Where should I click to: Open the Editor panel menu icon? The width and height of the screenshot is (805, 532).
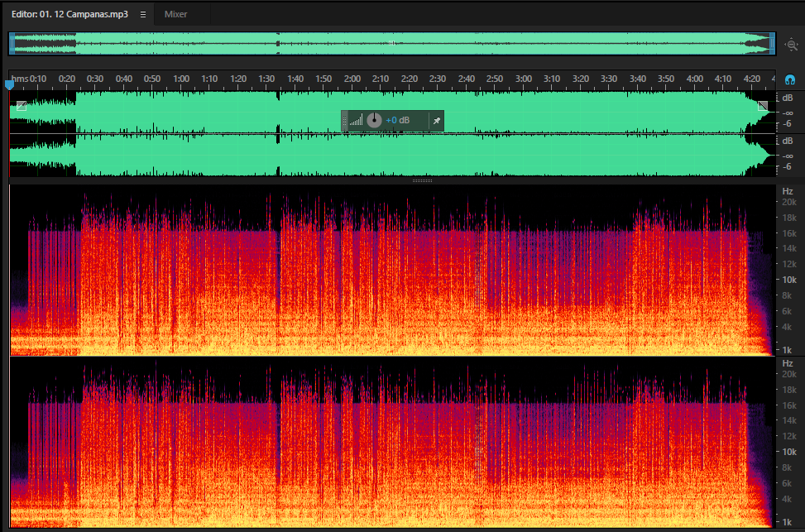point(143,14)
